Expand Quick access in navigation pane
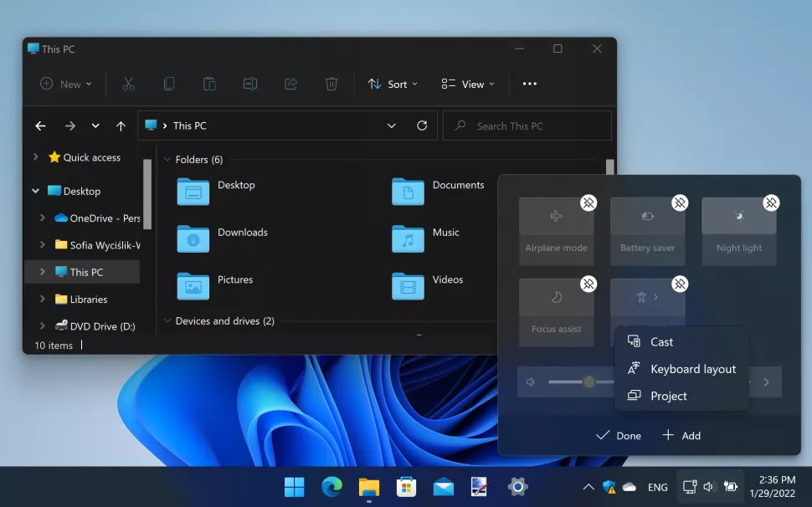The width and height of the screenshot is (812, 507). [x=35, y=156]
